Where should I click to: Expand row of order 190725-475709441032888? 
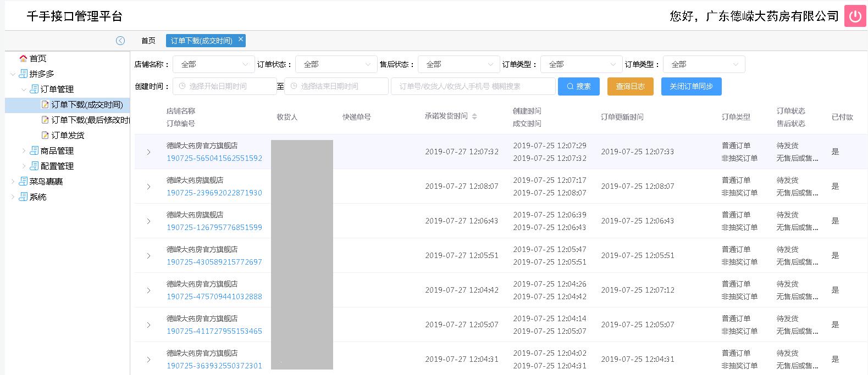pyautogui.click(x=148, y=290)
